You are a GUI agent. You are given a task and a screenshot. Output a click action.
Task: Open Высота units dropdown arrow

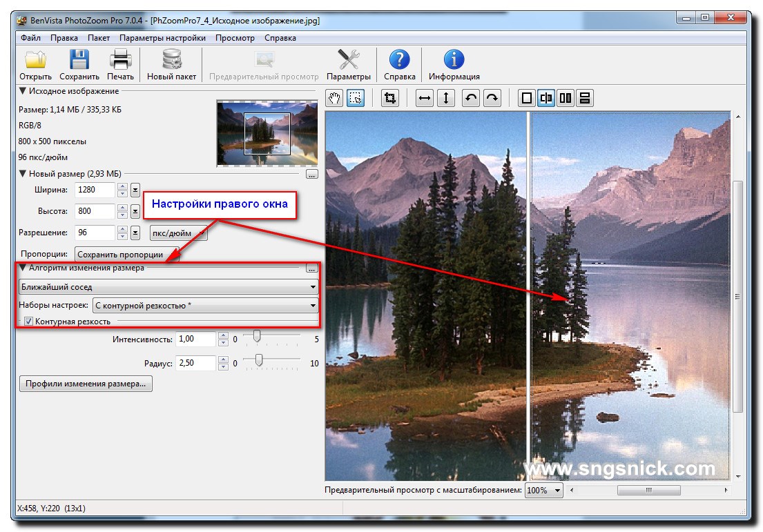click(x=135, y=211)
